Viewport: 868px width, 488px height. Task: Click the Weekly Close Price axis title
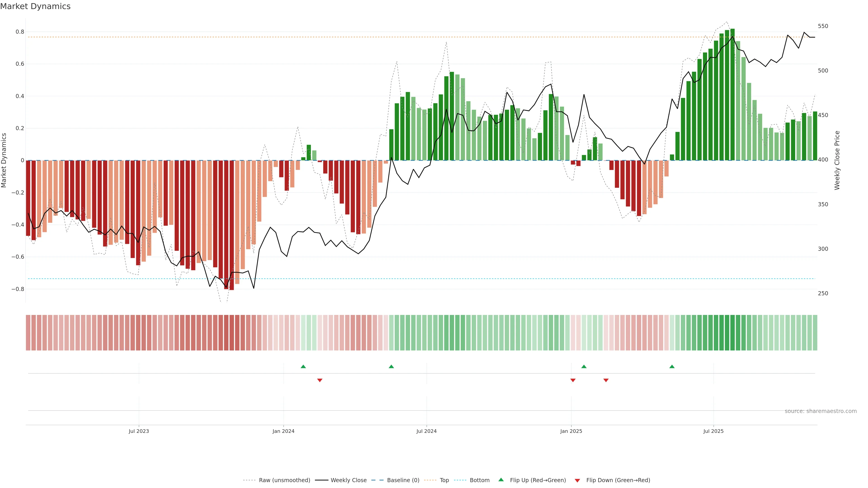coord(837,160)
